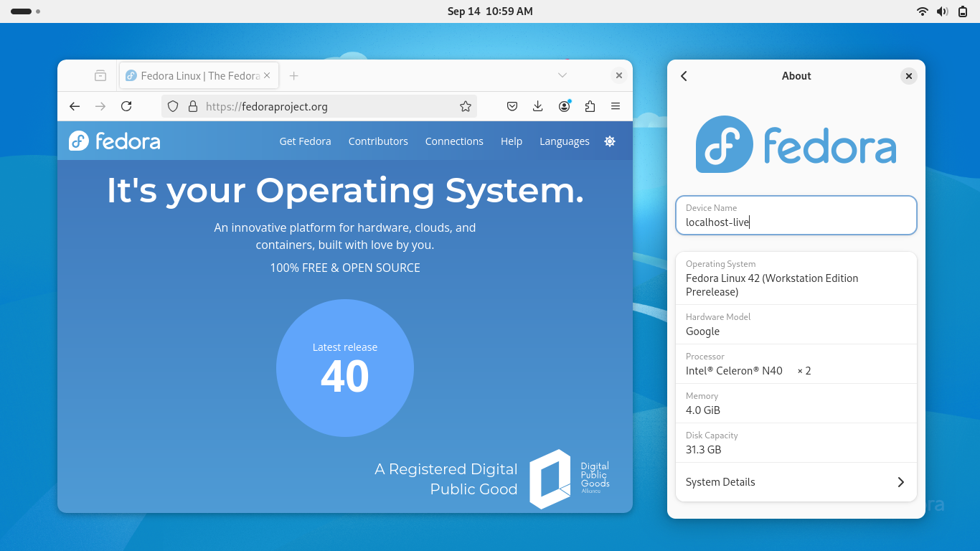Open the Get Fedora menu item
The height and width of the screenshot is (551, 980).
coord(305,141)
